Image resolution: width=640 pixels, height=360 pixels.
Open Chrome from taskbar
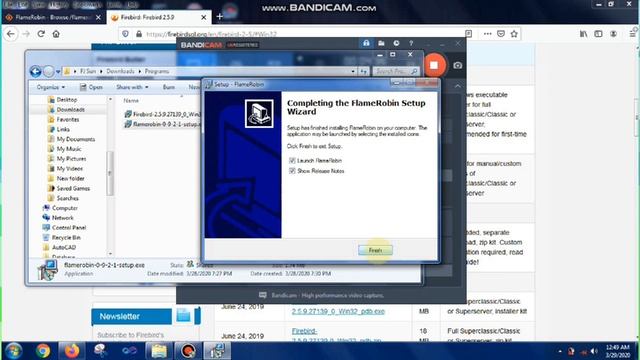(42, 351)
